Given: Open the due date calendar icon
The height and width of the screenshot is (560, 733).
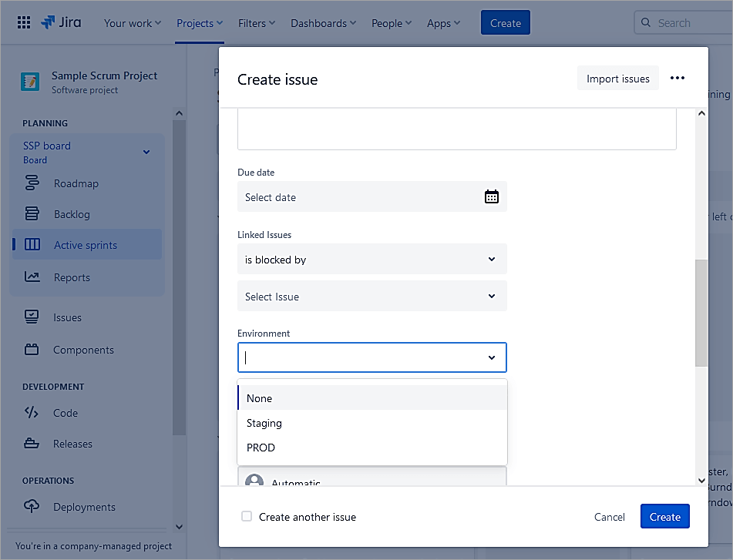Looking at the screenshot, I should [x=491, y=196].
